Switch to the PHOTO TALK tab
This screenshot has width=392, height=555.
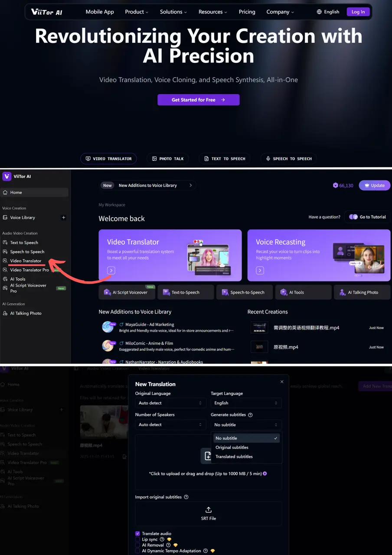click(168, 159)
